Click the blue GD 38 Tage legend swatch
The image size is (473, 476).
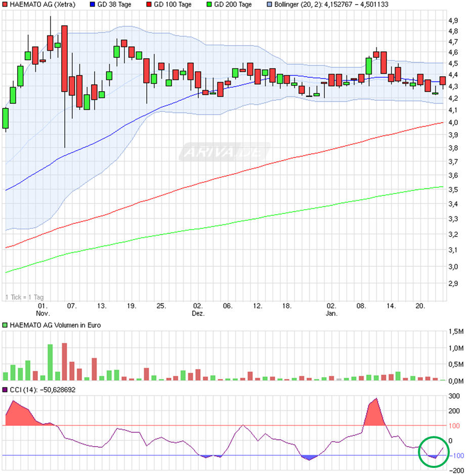coord(93,4)
